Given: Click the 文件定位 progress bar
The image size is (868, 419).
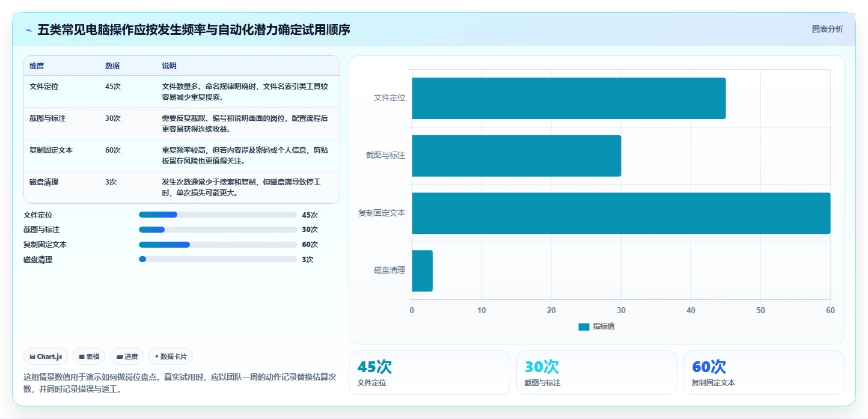Looking at the screenshot, I should point(218,215).
